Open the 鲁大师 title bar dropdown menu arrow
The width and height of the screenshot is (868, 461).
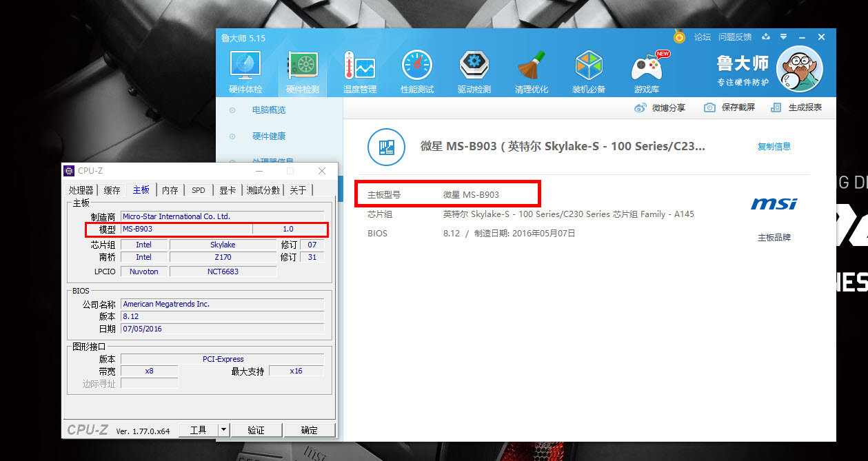(x=783, y=37)
